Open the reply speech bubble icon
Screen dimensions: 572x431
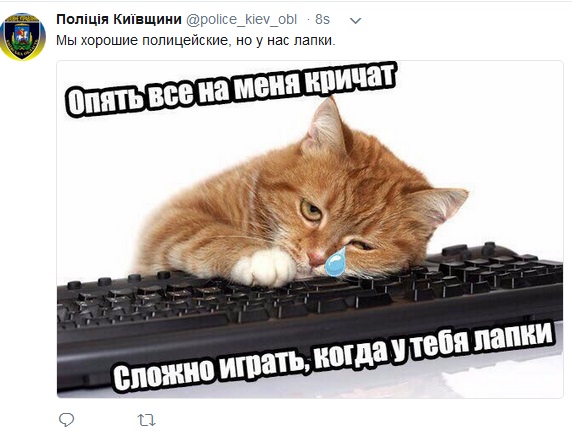point(66,420)
